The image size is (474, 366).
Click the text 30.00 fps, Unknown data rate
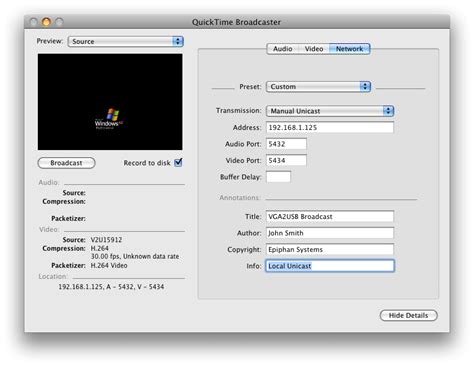[135, 256]
